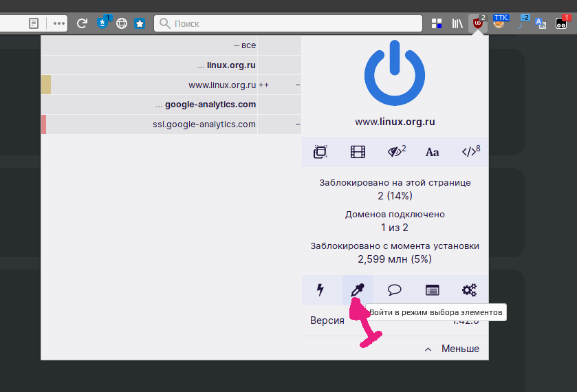Toggle remote fonts blocking Aa icon
Screen dimensions: 577x392
pos(433,152)
